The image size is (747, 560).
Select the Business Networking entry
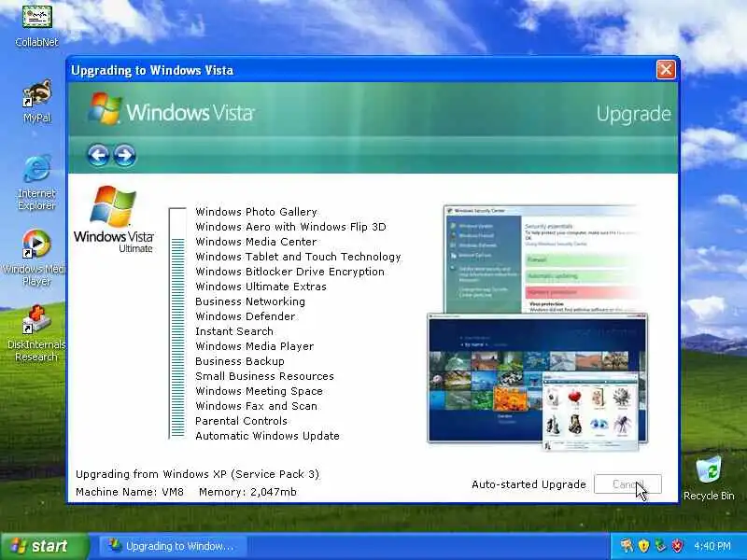tap(250, 301)
